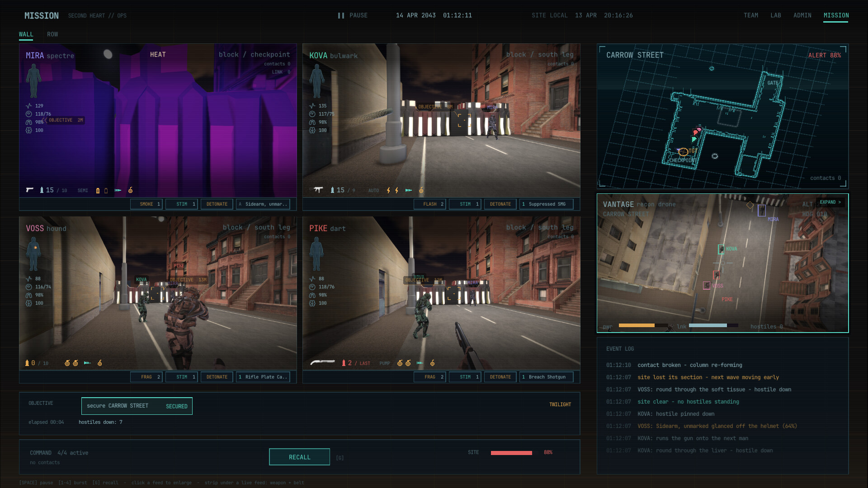Click the shotgun icon in PIKE's feed
Screen dimensions: 868x488
pyautogui.click(x=323, y=363)
